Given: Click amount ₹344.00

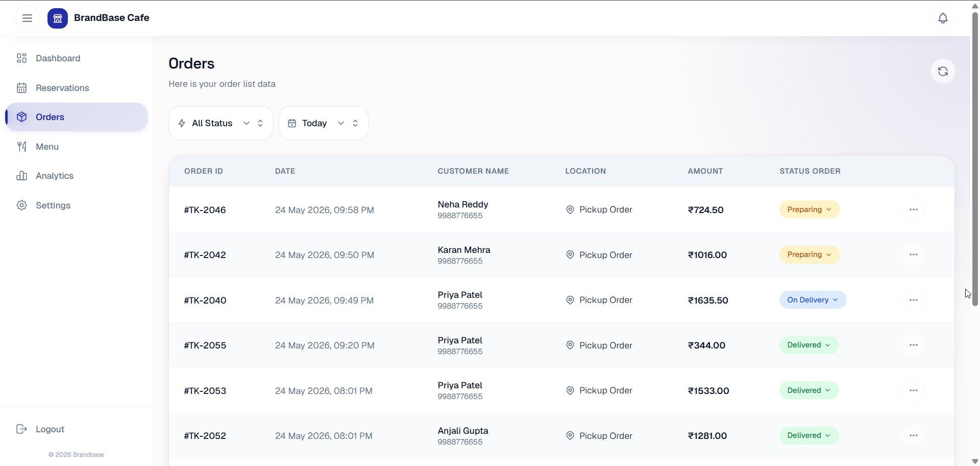Looking at the screenshot, I should 706,345.
